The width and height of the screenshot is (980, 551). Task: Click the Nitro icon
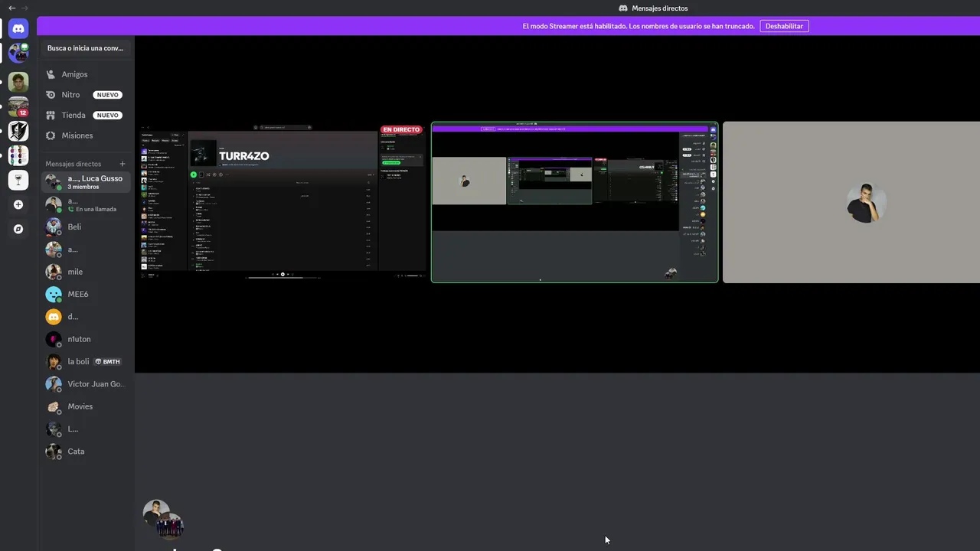coord(51,95)
